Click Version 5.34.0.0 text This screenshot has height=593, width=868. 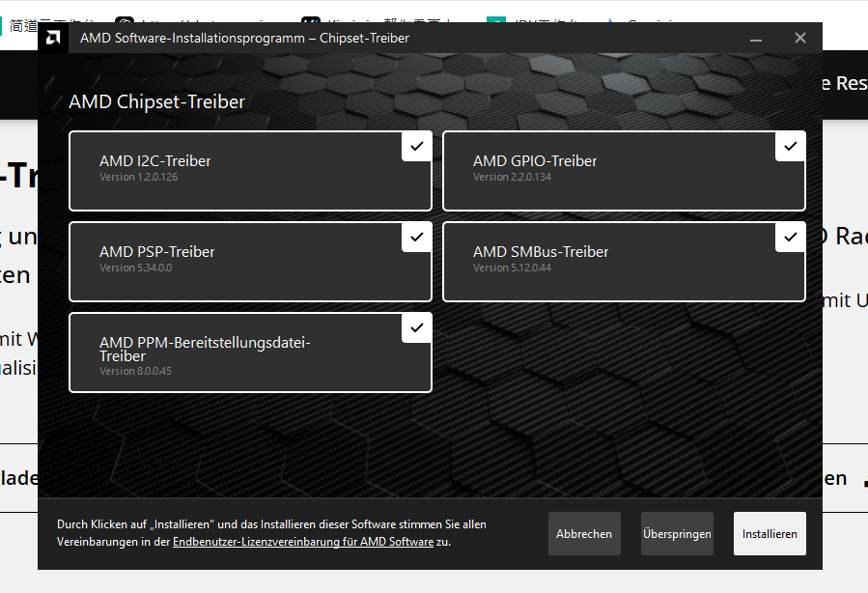[135, 268]
